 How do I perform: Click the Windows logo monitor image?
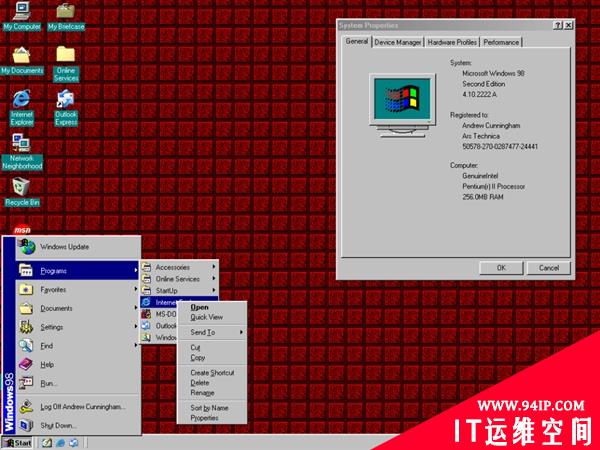pyautogui.click(x=402, y=105)
